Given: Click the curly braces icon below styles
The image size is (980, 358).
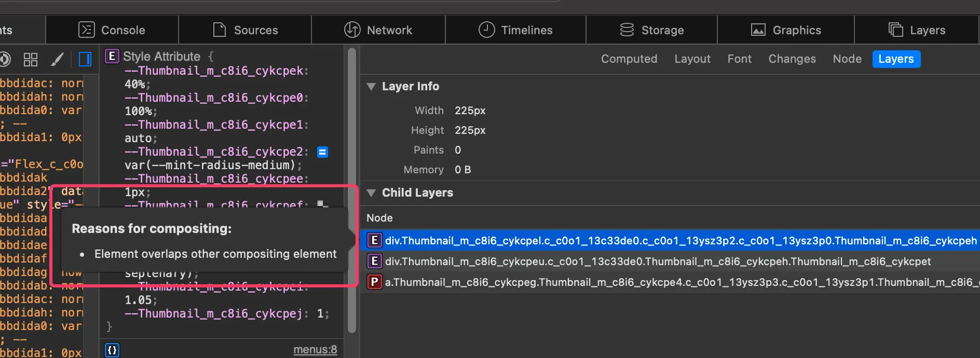Looking at the screenshot, I should [x=112, y=350].
